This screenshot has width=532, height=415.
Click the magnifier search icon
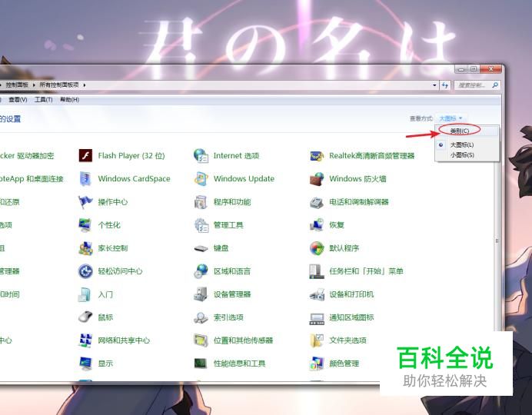(495, 85)
